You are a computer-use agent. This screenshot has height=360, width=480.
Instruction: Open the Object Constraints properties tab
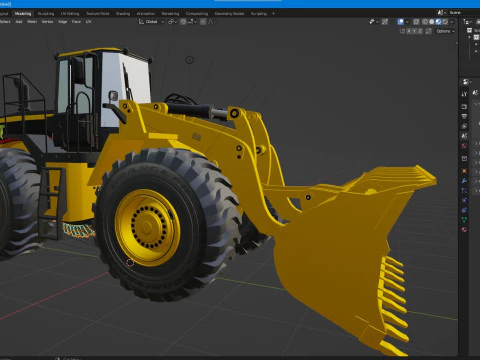click(x=464, y=210)
